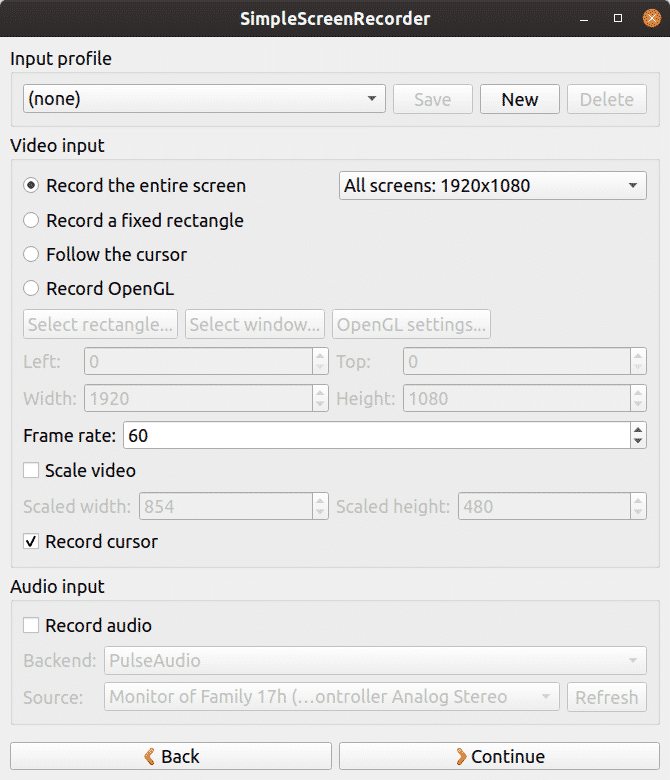Viewport: 670px width, 780px height.
Task: Expand the All screens dropdown
Action: [494, 186]
